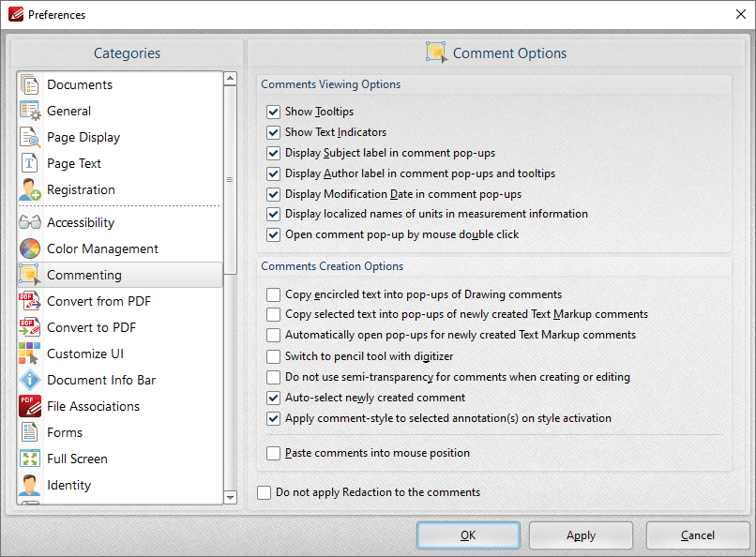Disable Display Subject label in comment pop-ups

tap(273, 153)
